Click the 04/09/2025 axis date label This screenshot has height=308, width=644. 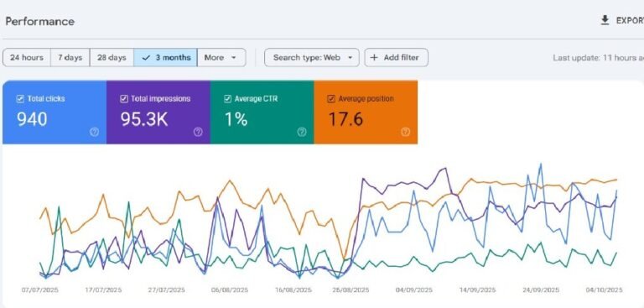click(x=414, y=290)
